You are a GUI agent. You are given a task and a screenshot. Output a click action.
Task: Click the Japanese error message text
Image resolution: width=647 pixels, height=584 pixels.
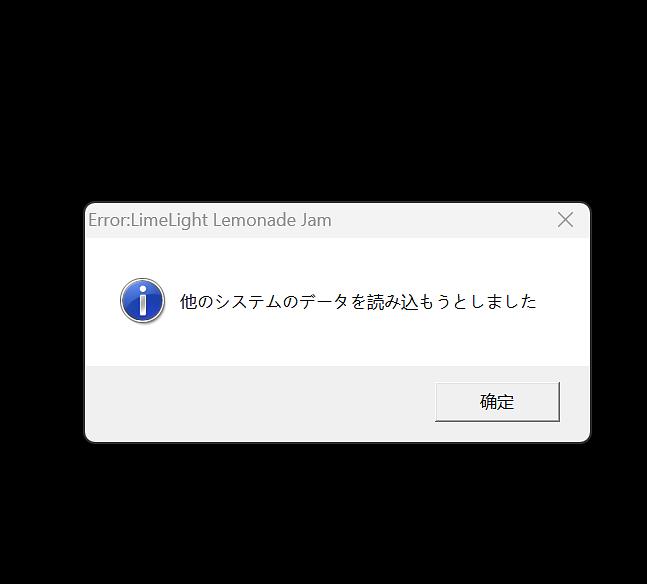358,302
